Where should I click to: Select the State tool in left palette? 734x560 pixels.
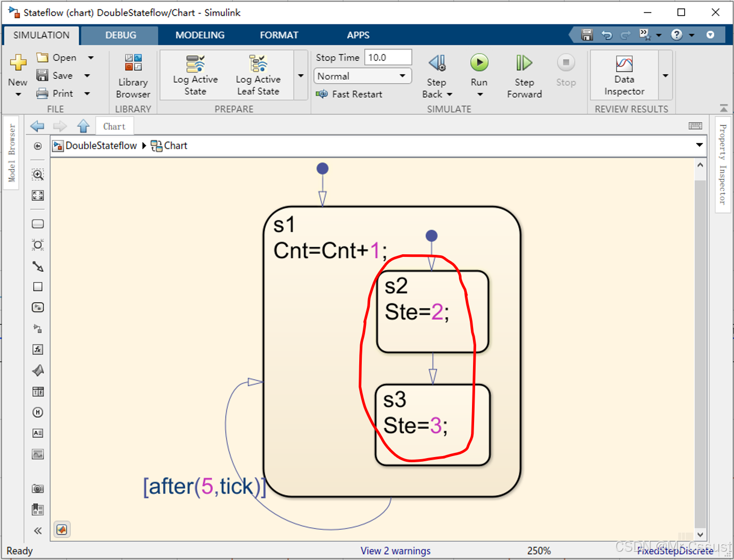[38, 224]
